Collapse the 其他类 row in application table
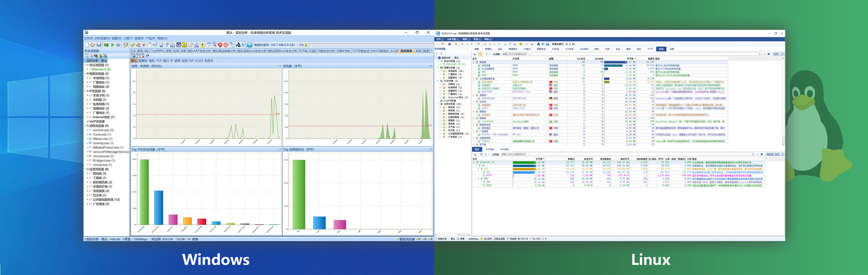 (473, 62)
